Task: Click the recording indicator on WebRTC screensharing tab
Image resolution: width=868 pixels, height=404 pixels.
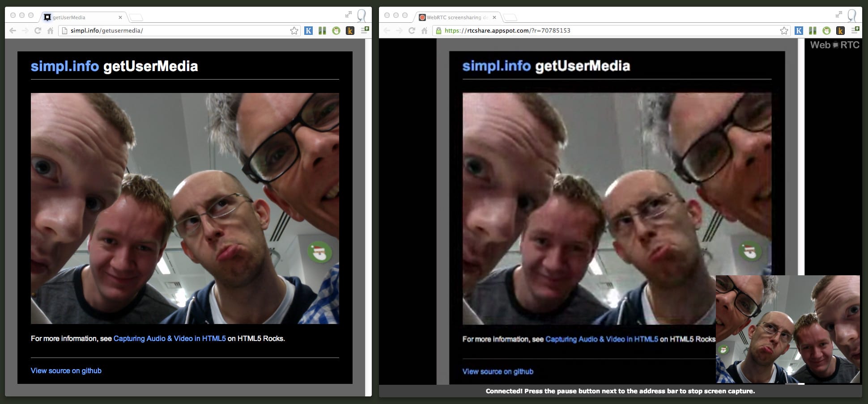Action: [421, 17]
